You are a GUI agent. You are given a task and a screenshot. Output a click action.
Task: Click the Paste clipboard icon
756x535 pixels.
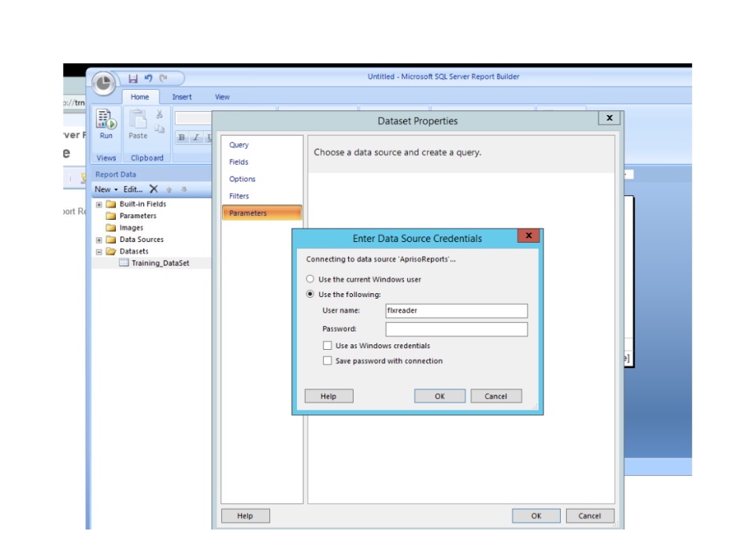point(138,119)
